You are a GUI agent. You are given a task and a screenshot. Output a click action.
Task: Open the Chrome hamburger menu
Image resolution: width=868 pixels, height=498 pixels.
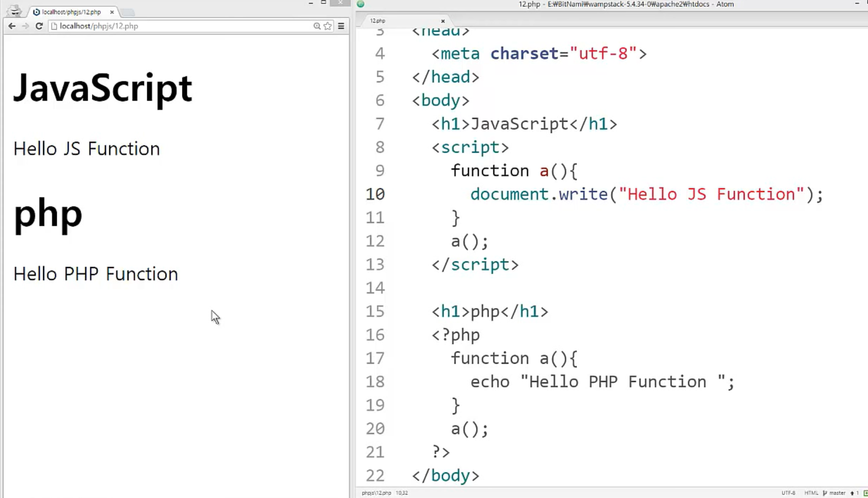click(341, 26)
